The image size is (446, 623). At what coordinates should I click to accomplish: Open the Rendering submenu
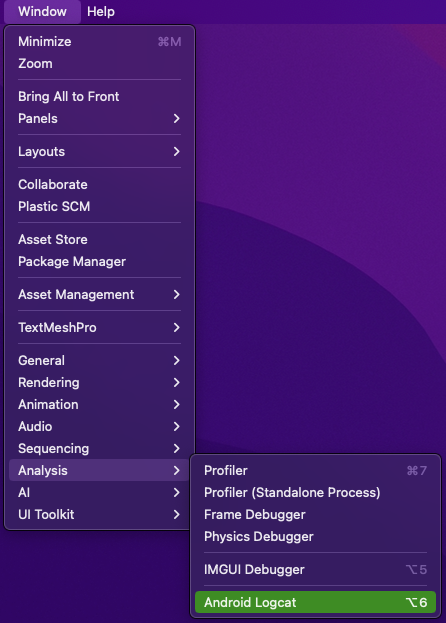click(99, 383)
